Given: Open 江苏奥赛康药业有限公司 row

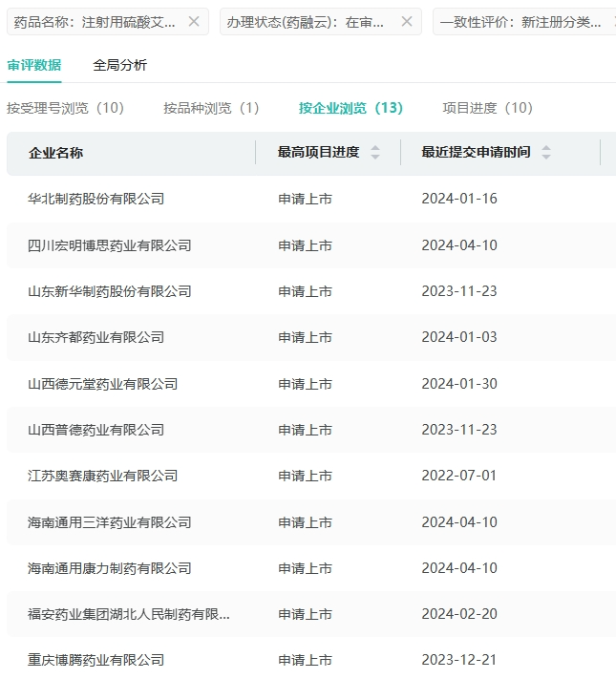Looking at the screenshot, I should [x=311, y=476].
